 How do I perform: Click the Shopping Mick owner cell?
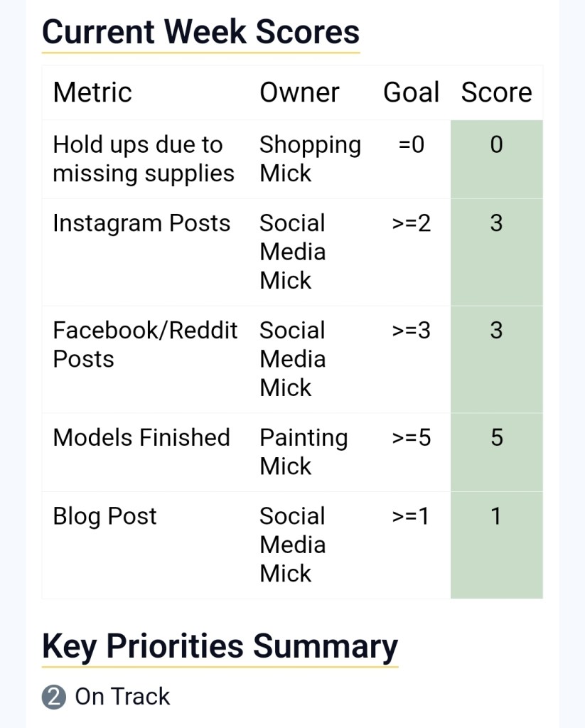pos(310,159)
